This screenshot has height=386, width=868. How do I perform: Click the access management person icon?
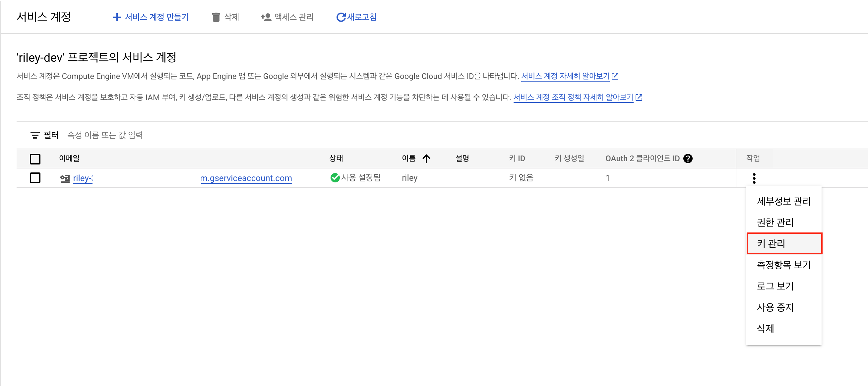[x=266, y=17]
